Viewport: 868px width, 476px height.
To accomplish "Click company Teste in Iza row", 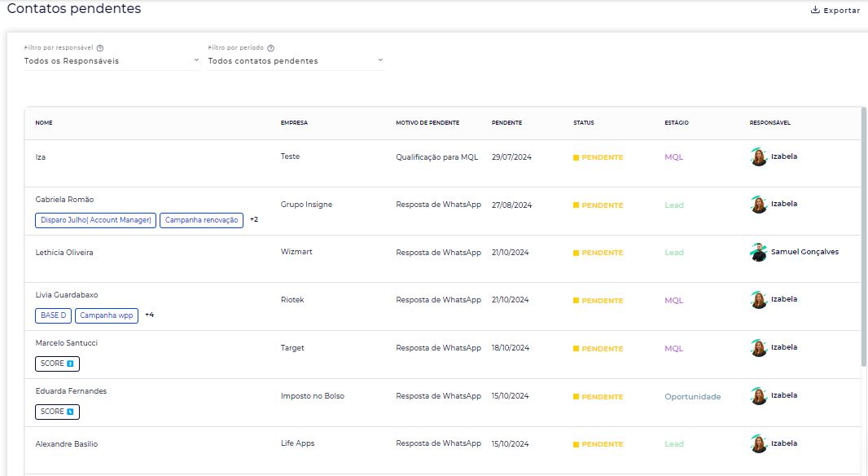I will (290, 156).
